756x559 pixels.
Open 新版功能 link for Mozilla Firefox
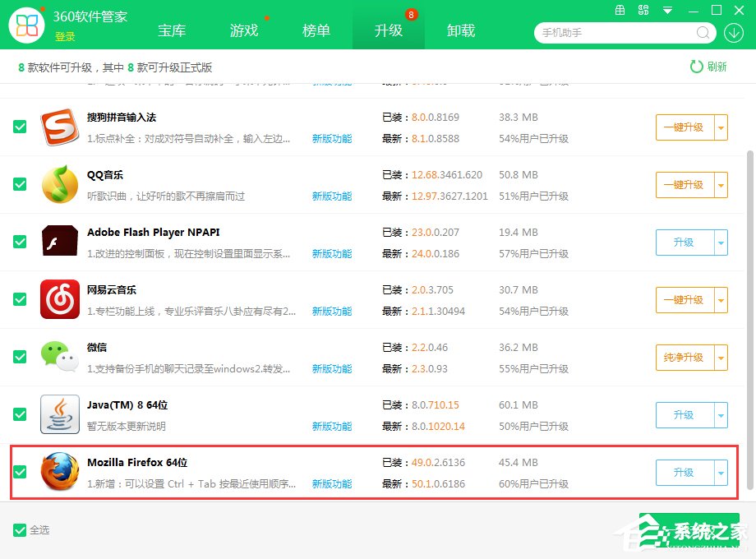coord(331,484)
